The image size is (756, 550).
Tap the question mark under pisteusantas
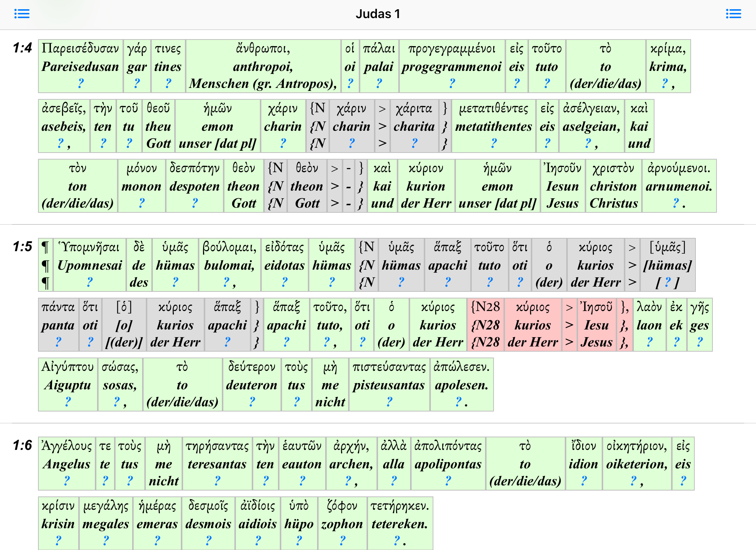(389, 402)
